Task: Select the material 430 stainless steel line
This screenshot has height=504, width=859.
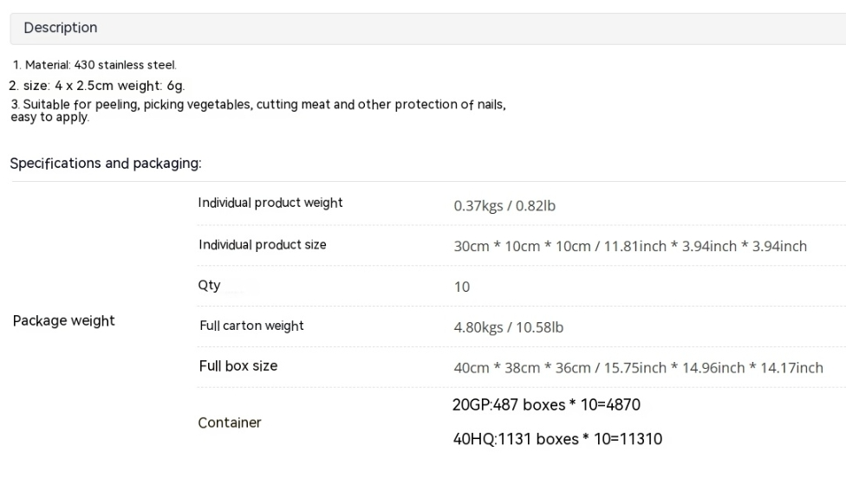Action: tap(94, 65)
